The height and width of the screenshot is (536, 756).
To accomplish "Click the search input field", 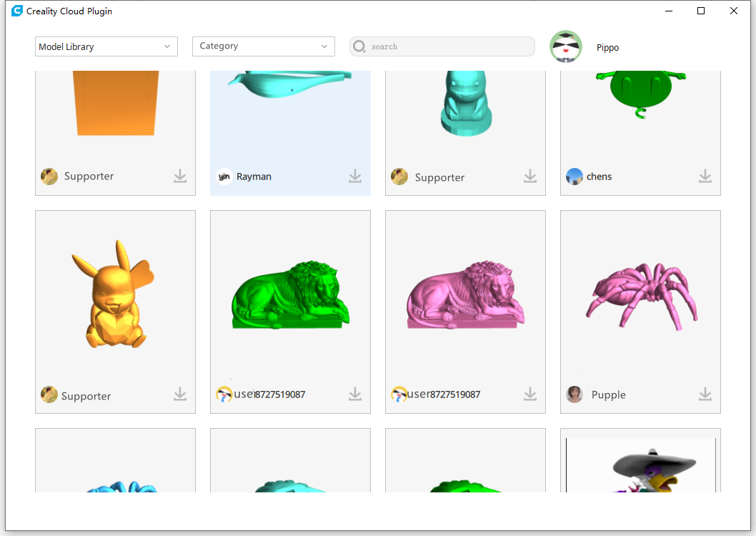I will tap(449, 46).
